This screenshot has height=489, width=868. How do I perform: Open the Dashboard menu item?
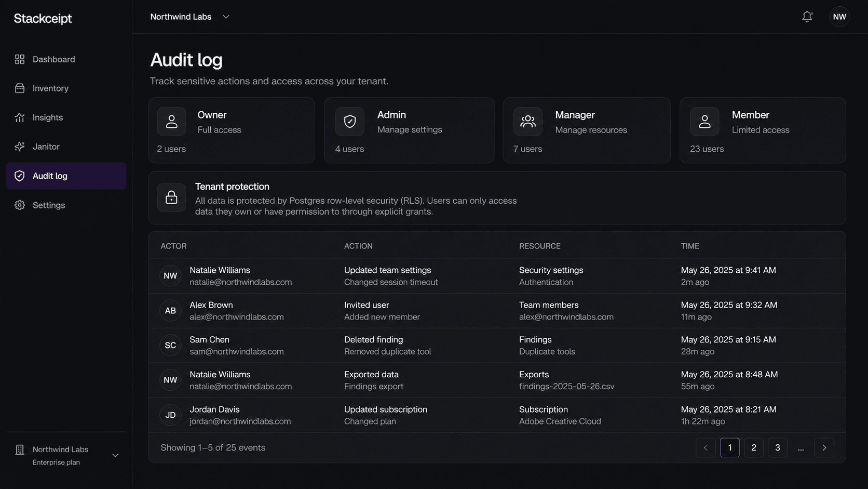point(66,59)
